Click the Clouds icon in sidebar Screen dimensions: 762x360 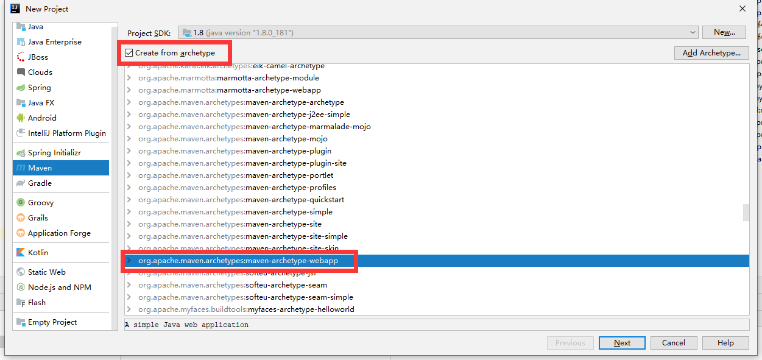tap(20, 72)
